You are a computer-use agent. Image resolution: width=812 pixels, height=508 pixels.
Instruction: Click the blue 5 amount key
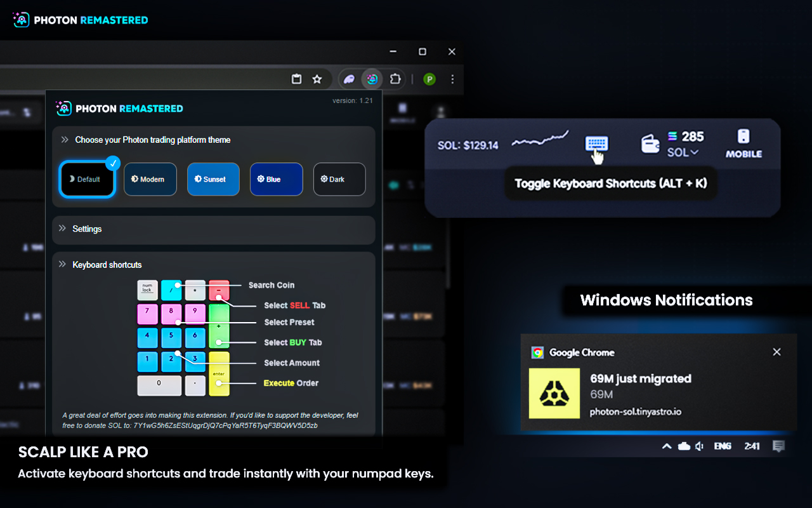click(x=171, y=338)
